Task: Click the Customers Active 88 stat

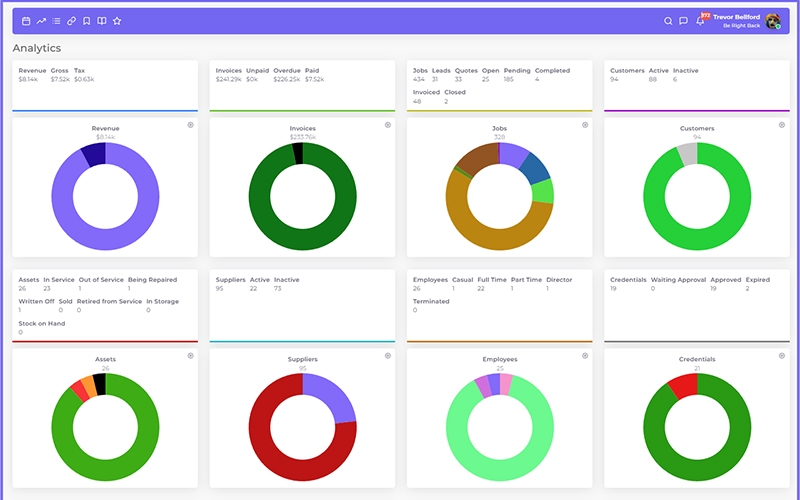Action: click(x=659, y=75)
